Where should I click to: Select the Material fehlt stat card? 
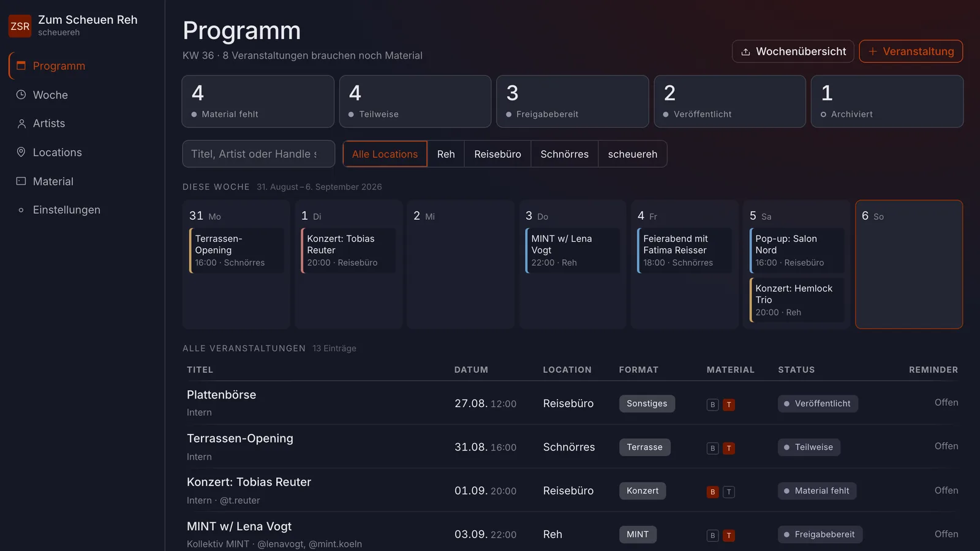tap(258, 102)
